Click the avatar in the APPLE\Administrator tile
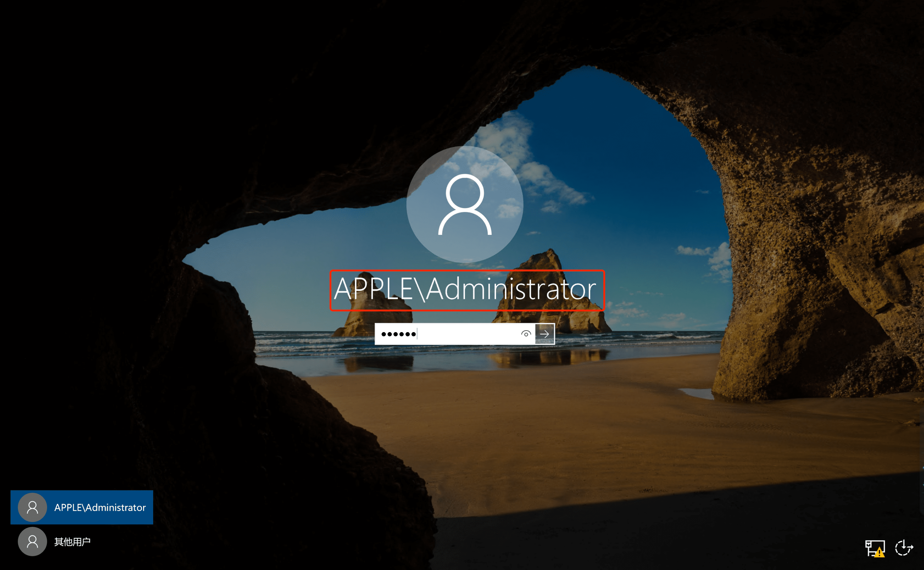This screenshot has height=570, width=924. (x=33, y=507)
